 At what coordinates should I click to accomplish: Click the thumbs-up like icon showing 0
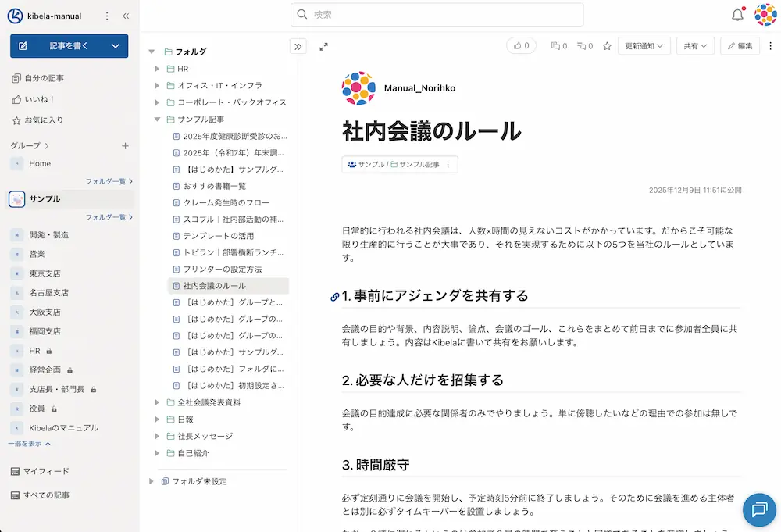517,45
